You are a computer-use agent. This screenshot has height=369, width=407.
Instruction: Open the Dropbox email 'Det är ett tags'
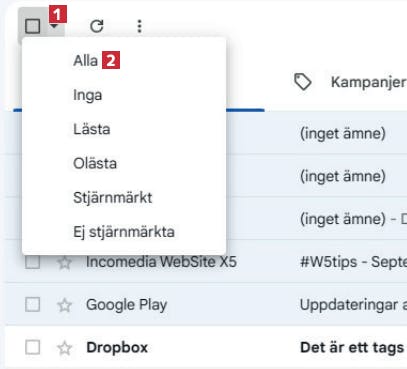point(352,347)
